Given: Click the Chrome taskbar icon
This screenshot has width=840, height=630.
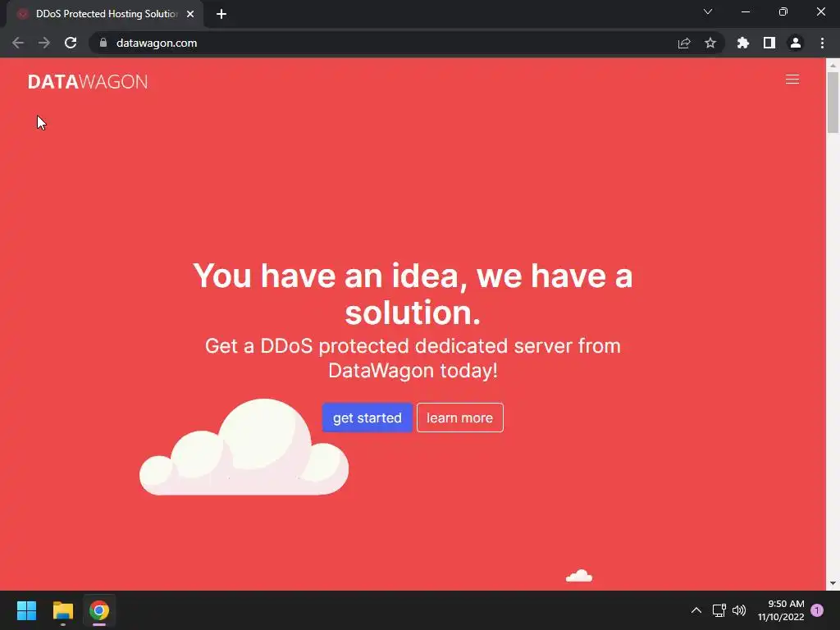Looking at the screenshot, I should [x=99, y=610].
